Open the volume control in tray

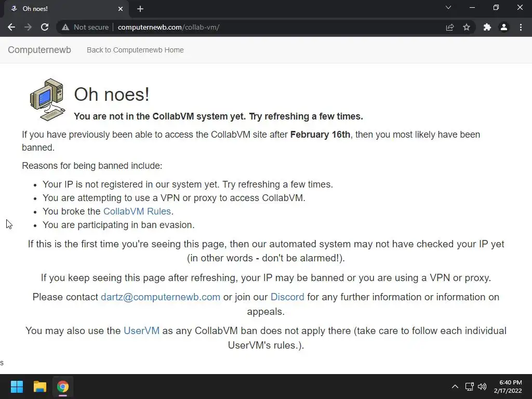pos(482,387)
